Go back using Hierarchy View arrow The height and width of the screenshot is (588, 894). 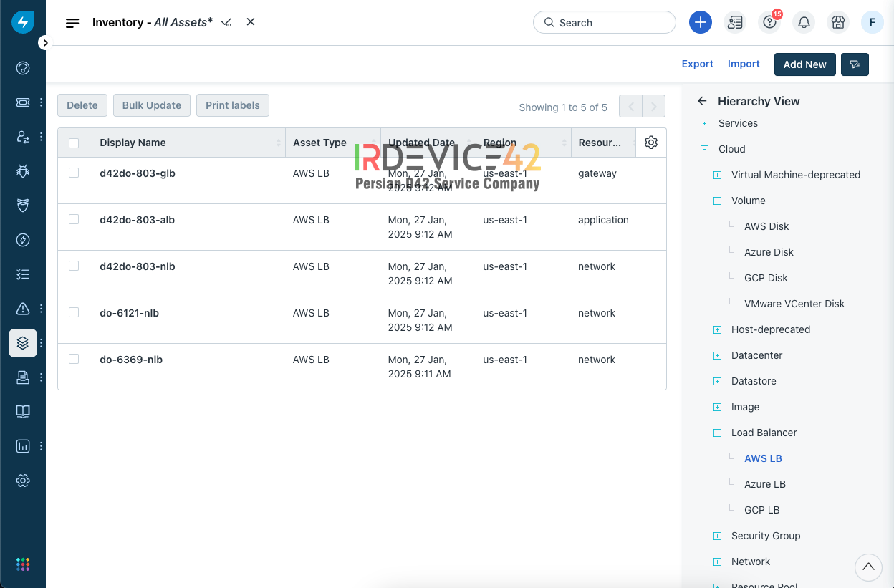(x=702, y=101)
